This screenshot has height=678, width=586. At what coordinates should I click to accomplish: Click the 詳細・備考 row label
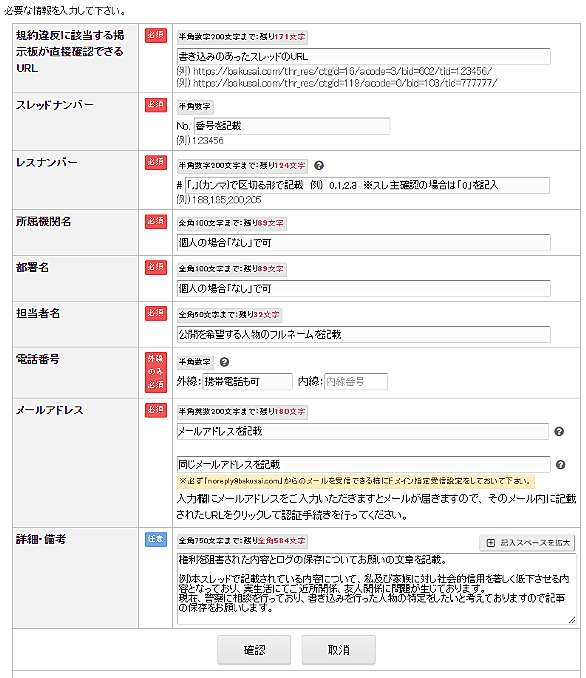(41, 540)
